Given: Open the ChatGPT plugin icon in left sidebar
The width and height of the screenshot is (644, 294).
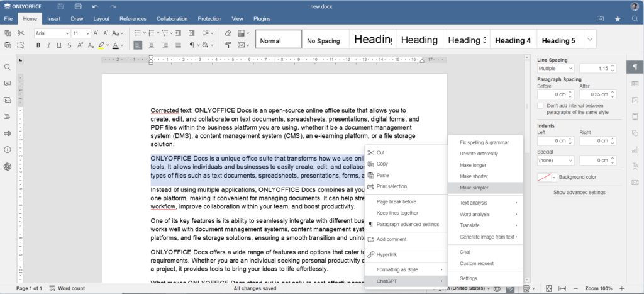Looking at the screenshot, I should tap(8, 167).
